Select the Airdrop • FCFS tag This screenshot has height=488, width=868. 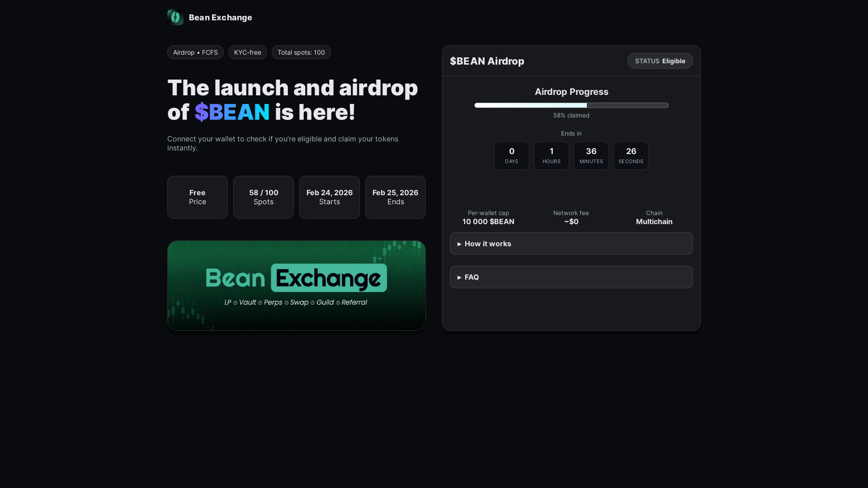[195, 52]
